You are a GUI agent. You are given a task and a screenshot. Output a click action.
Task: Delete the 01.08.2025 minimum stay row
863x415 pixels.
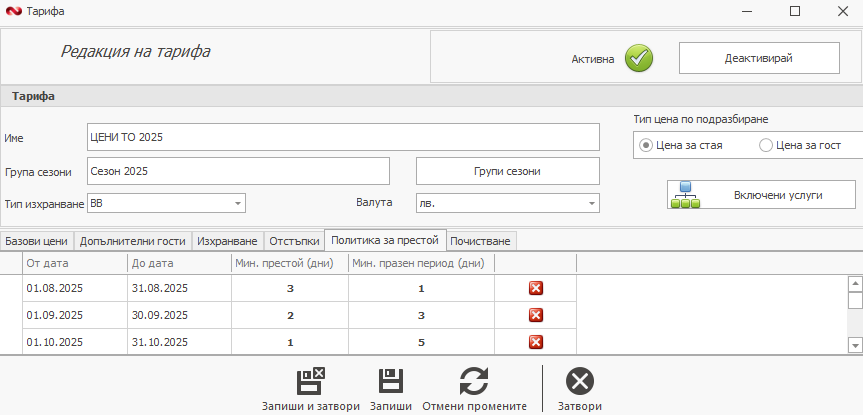535,288
